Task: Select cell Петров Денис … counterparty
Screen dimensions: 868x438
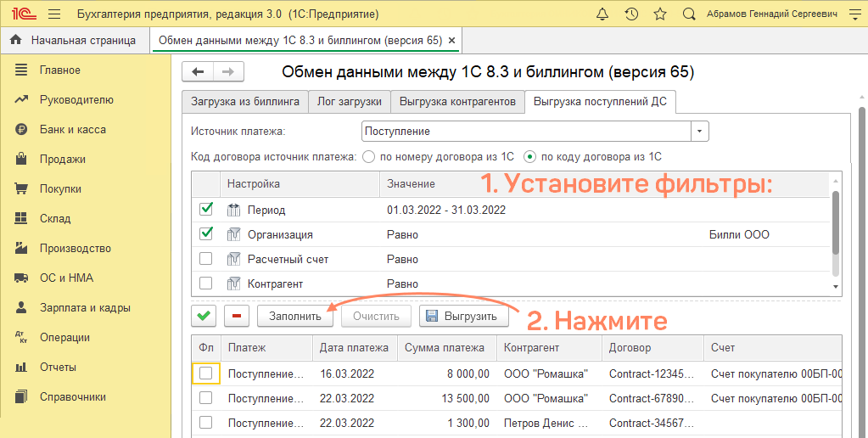Action: (x=549, y=423)
